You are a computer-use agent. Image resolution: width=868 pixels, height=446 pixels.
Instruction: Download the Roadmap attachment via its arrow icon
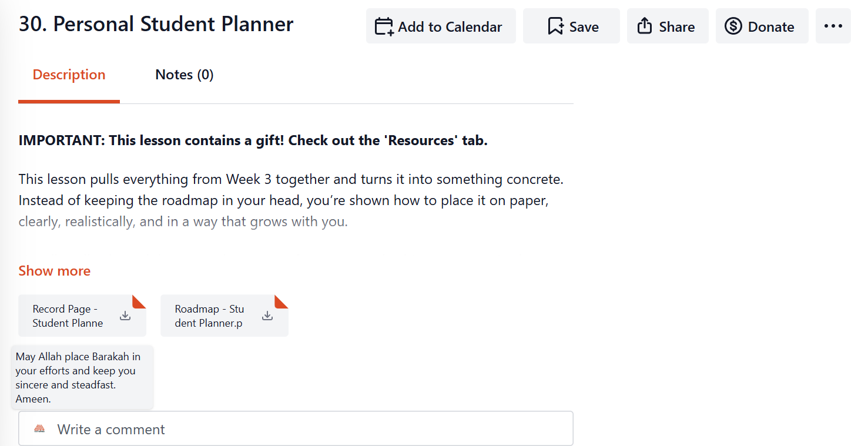point(267,316)
